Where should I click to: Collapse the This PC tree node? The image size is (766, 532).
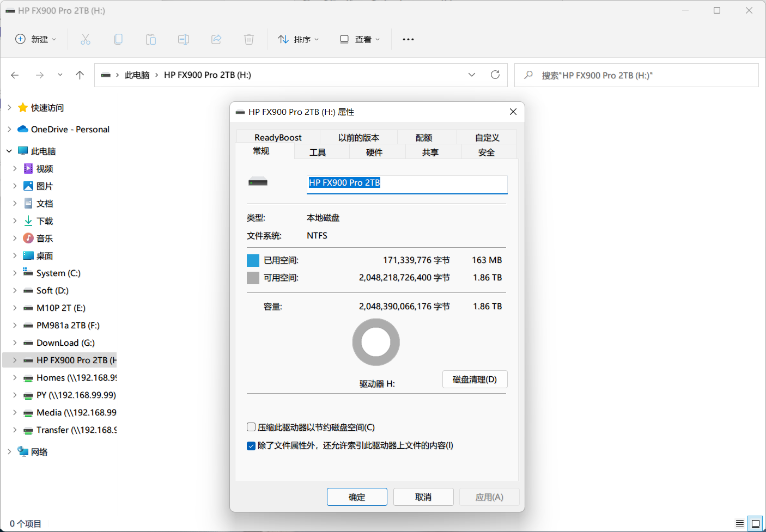[9, 151]
